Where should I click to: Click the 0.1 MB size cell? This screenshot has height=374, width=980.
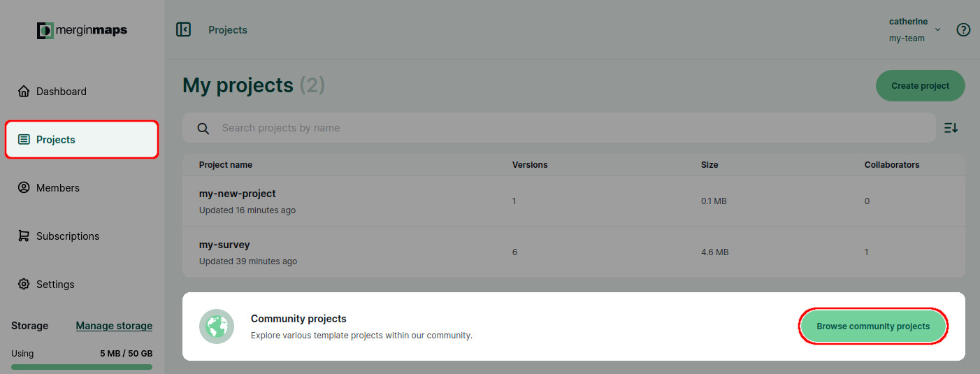[714, 201]
